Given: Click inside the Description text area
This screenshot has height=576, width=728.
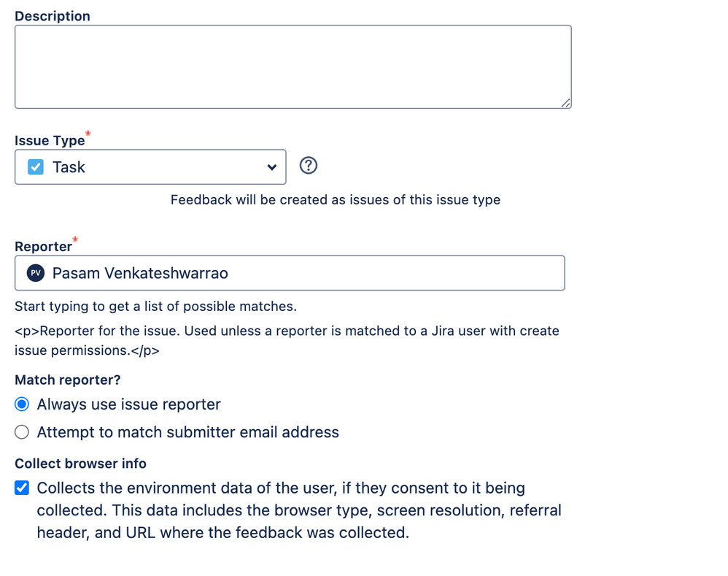Looking at the screenshot, I should [x=292, y=66].
